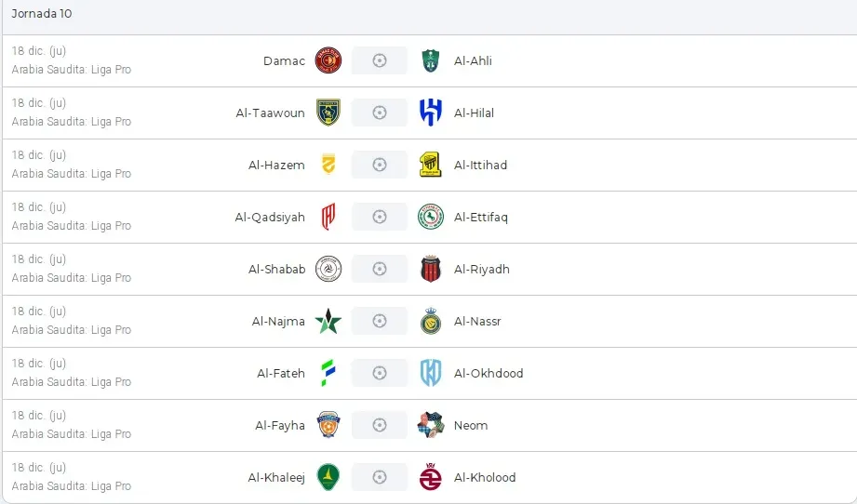Click the Al-Fateh team logo
857x504 pixels.
328,373
